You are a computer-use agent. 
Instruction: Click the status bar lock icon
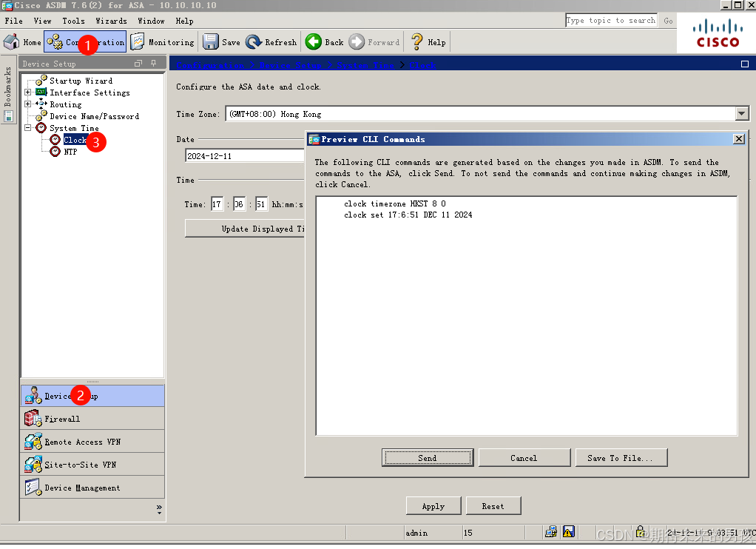(x=640, y=531)
